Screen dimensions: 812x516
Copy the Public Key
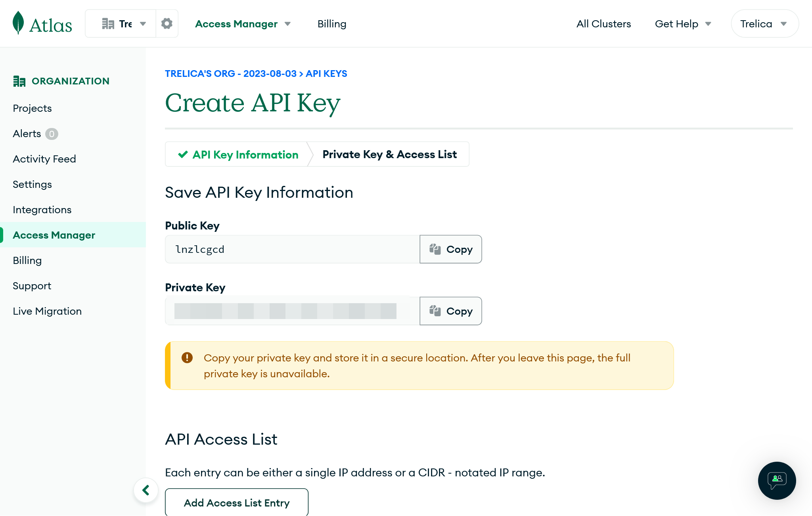pyautogui.click(x=451, y=249)
